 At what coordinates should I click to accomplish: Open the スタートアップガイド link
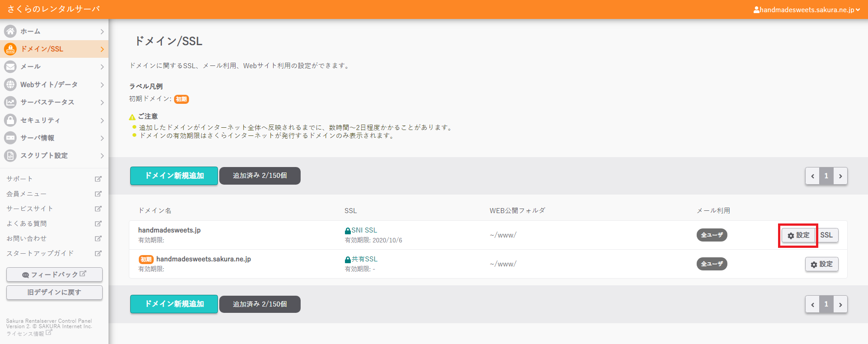pos(40,253)
